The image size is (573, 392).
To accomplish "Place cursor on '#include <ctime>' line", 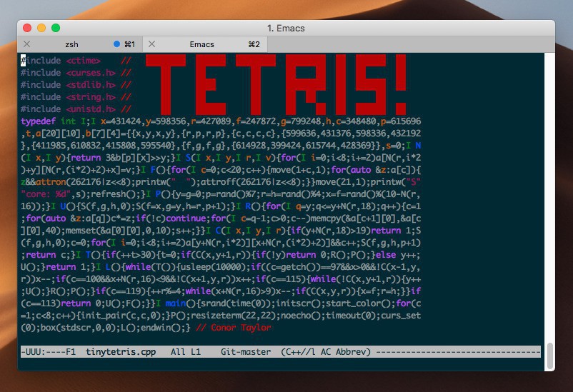I will 61,60.
